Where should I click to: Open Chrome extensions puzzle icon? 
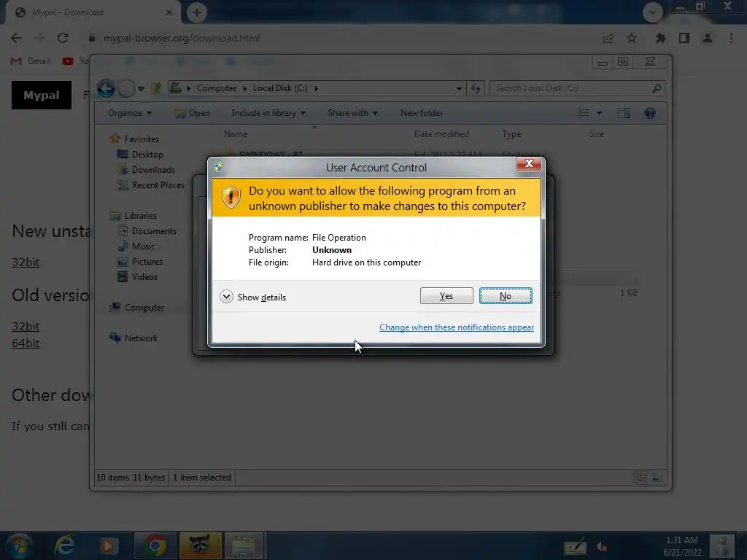pyautogui.click(x=661, y=38)
